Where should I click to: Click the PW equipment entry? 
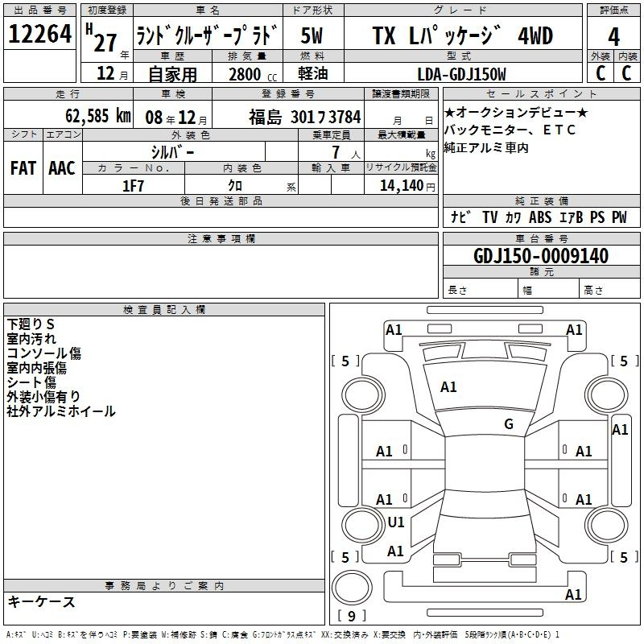[619, 217]
